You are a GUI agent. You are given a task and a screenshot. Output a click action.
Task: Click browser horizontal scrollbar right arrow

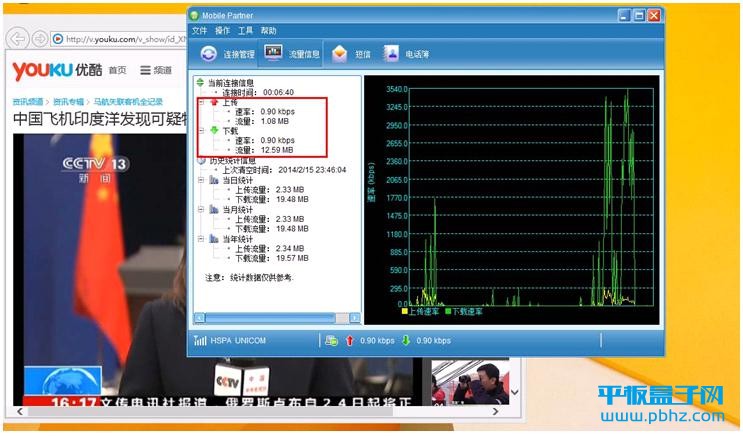point(495,411)
